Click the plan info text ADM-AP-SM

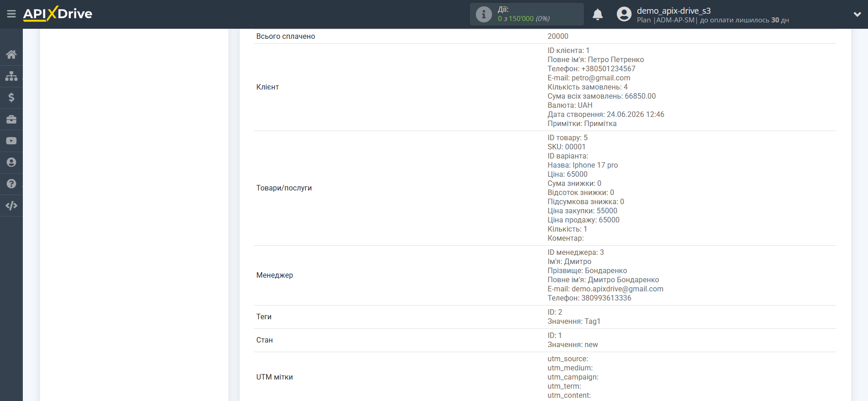[x=675, y=20]
